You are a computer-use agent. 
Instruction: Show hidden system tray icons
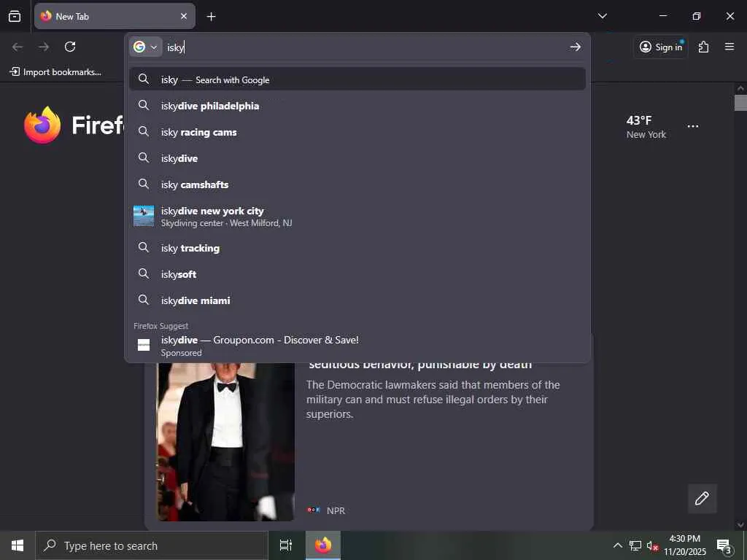pyautogui.click(x=617, y=545)
